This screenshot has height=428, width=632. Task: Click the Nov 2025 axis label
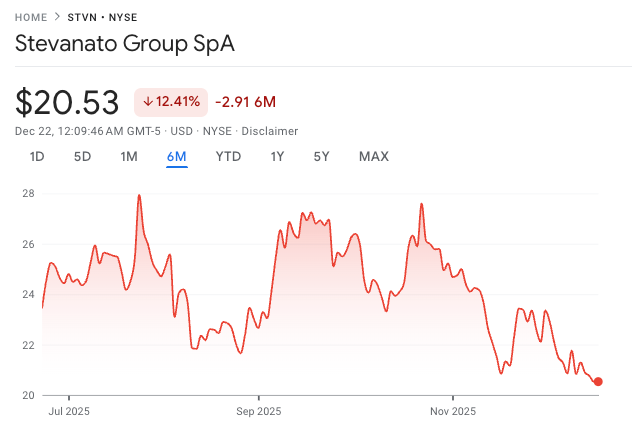pyautogui.click(x=453, y=411)
